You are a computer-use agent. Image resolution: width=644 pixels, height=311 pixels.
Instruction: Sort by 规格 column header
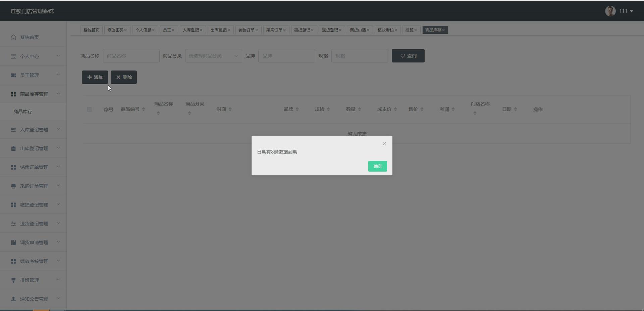point(328,109)
